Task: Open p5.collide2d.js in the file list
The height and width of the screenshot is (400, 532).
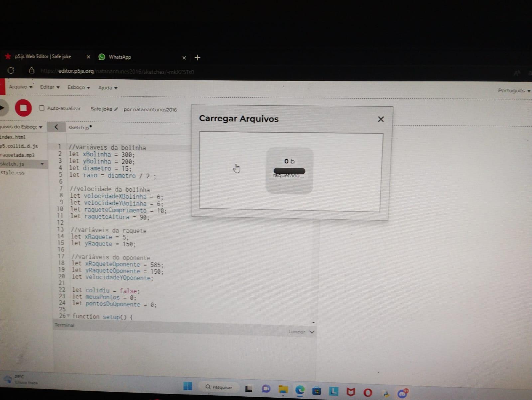Action: point(19,146)
